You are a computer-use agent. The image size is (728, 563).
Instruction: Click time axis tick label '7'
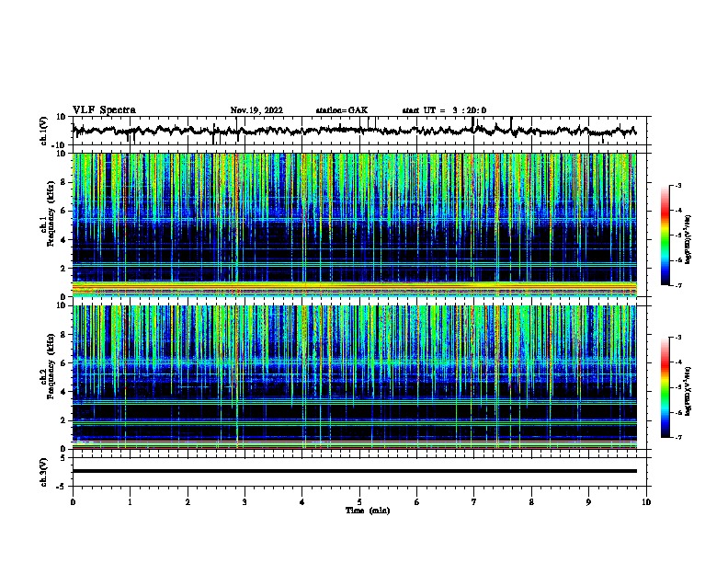coord(474,502)
